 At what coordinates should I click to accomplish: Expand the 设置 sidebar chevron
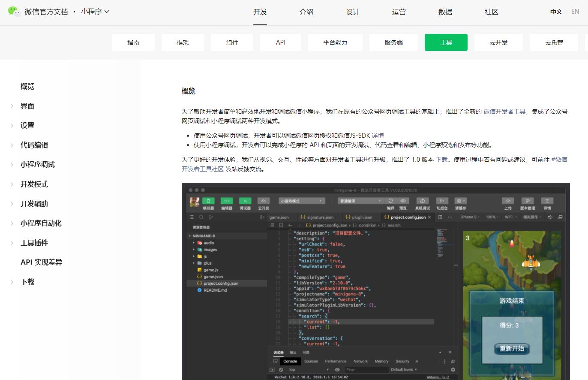pyautogui.click(x=12, y=126)
